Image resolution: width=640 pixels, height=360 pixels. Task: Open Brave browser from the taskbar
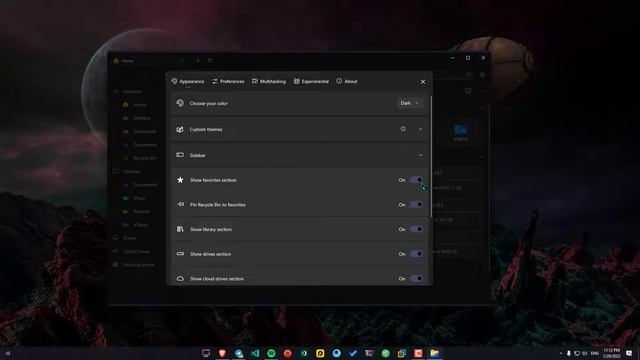222,353
